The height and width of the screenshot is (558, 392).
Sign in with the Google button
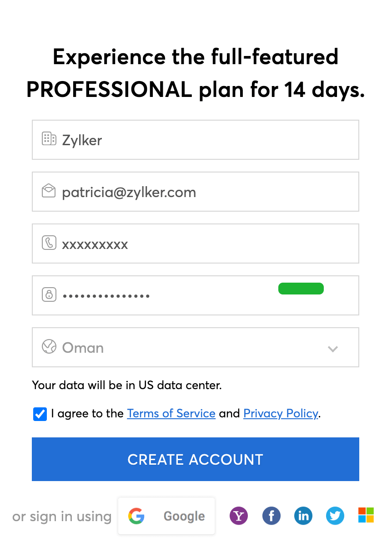[x=166, y=516]
